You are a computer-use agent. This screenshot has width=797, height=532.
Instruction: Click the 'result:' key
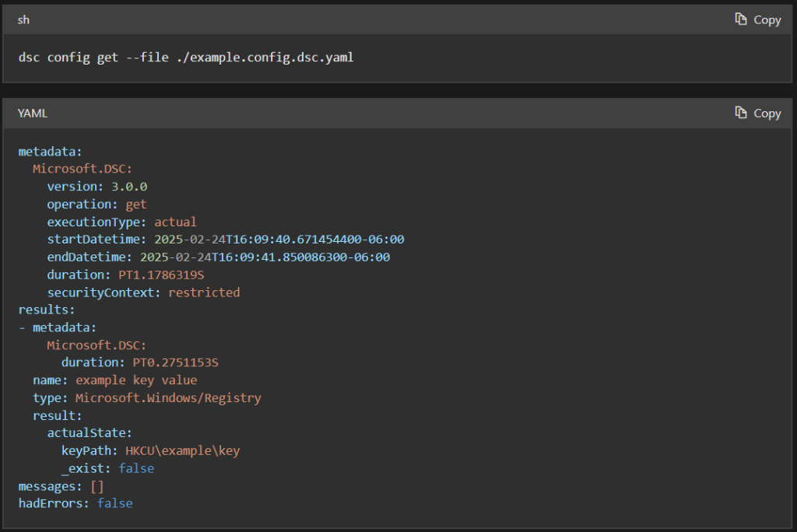click(58, 415)
